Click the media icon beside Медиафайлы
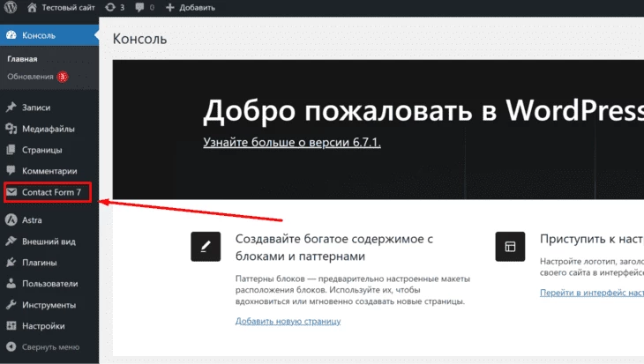 11,129
